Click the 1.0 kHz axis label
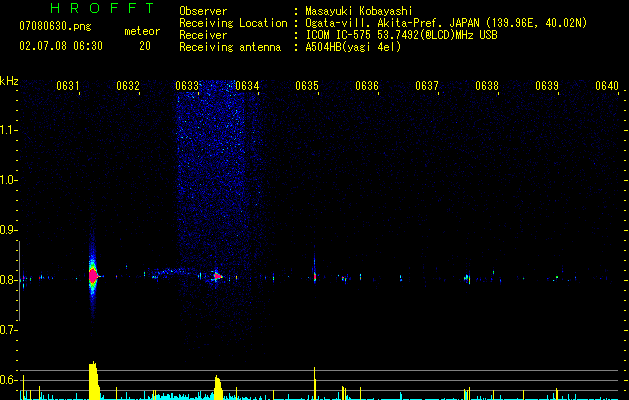This screenshot has width=629, height=400. 9,180
